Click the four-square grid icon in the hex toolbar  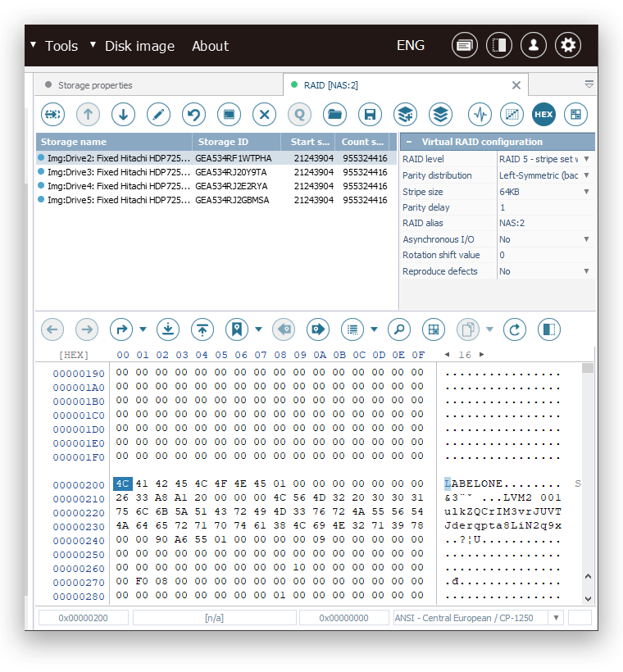point(434,329)
